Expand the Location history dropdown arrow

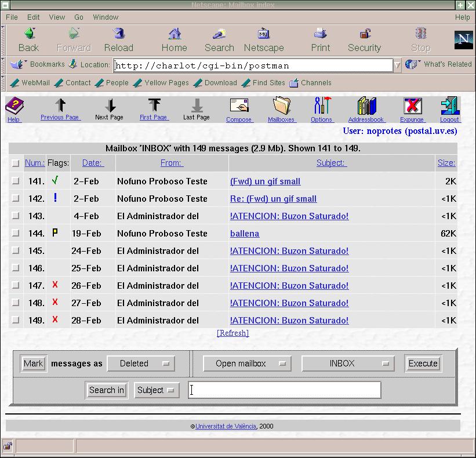pos(397,65)
